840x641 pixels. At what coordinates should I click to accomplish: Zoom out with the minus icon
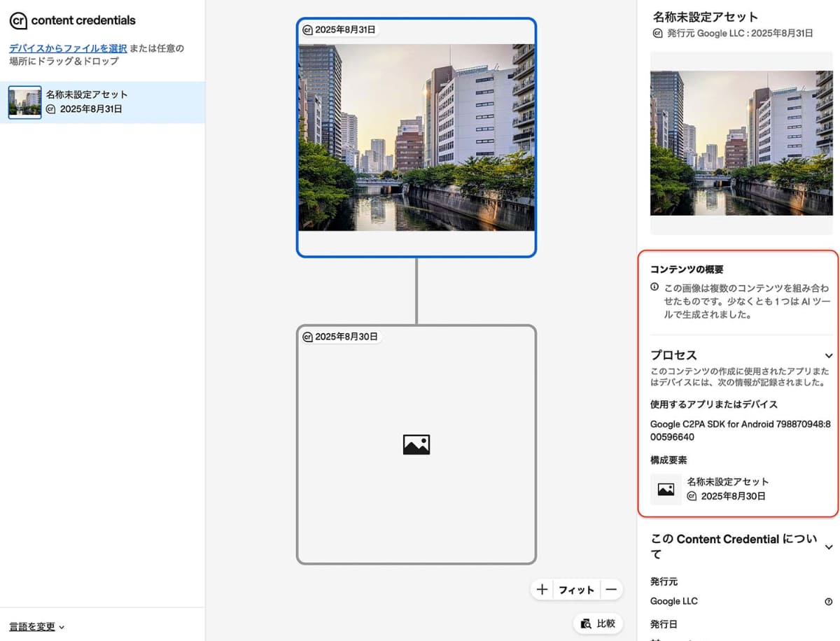[x=610, y=589]
